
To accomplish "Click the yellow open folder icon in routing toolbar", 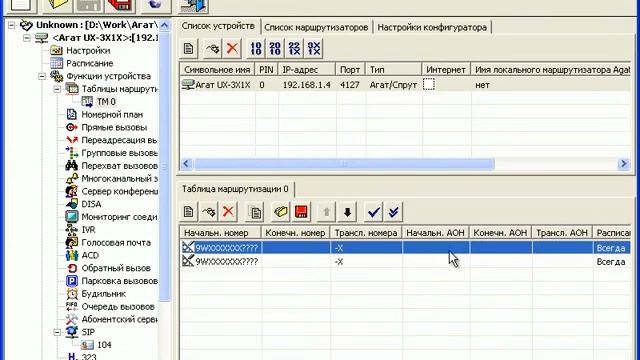I will [x=281, y=212].
